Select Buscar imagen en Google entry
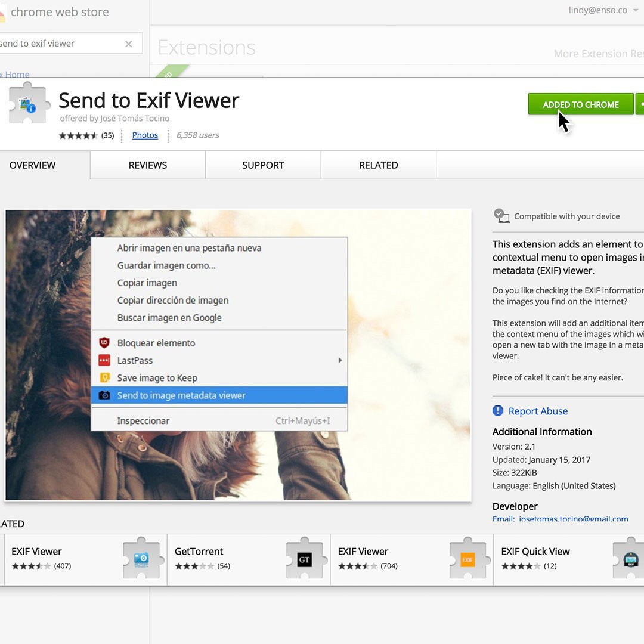The width and height of the screenshot is (644, 644). (x=219, y=318)
